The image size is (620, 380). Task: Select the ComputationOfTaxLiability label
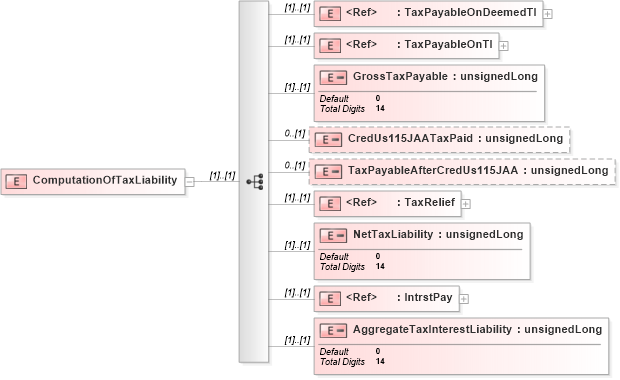point(105,180)
